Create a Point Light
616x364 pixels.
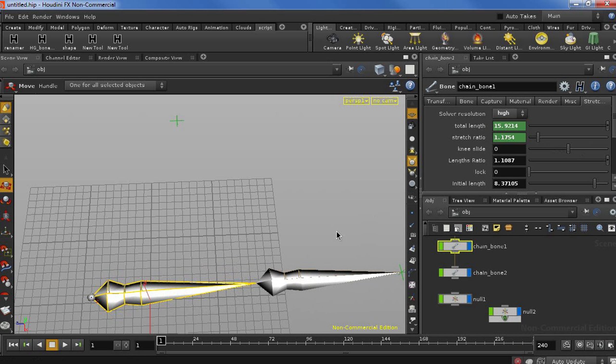(358, 42)
